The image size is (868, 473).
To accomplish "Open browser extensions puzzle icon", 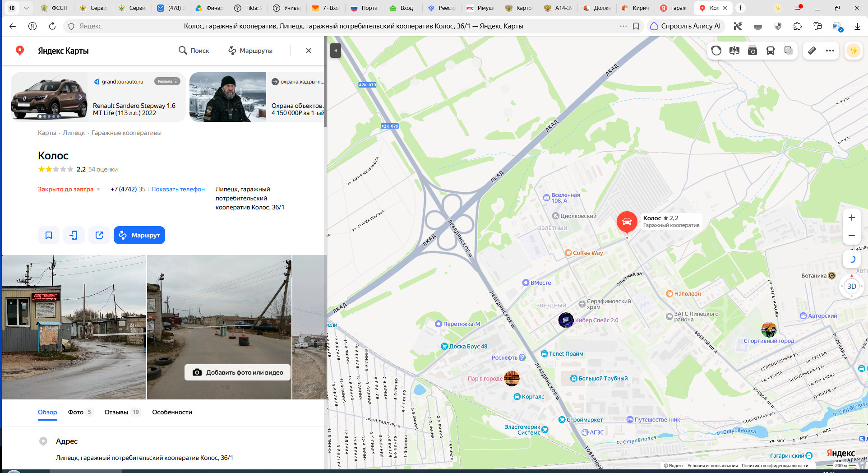I will tap(798, 26).
